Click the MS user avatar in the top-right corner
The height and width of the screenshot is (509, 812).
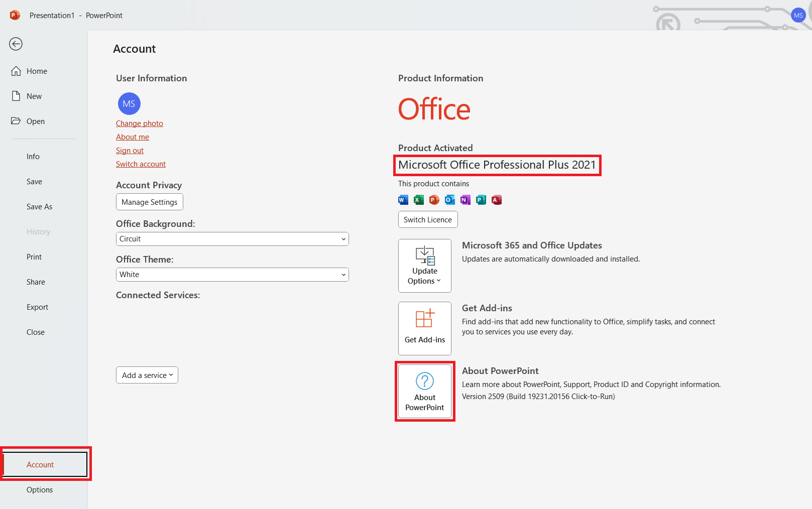(x=798, y=15)
